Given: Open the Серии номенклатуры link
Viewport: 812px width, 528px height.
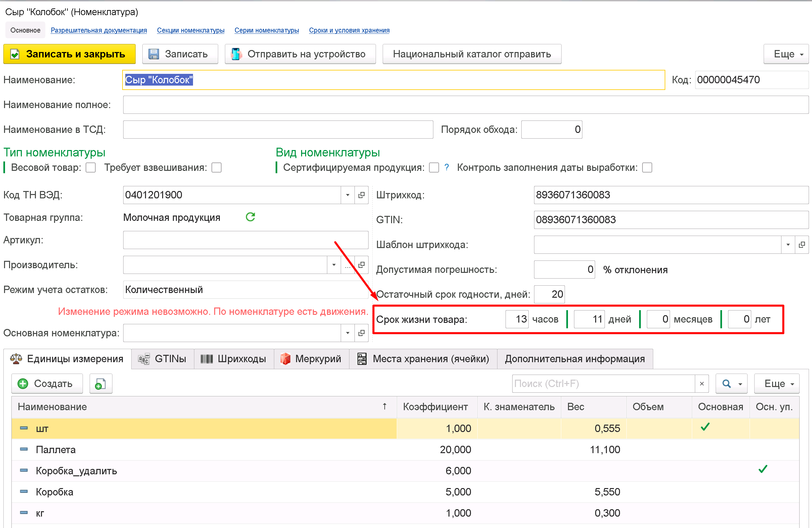Looking at the screenshot, I should coord(267,30).
